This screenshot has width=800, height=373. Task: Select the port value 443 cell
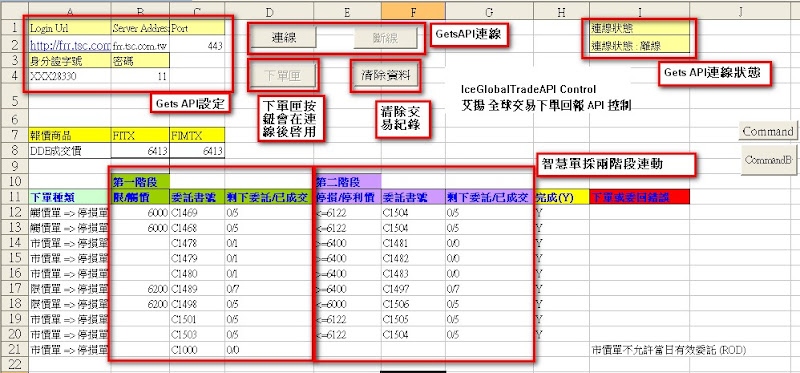197,46
